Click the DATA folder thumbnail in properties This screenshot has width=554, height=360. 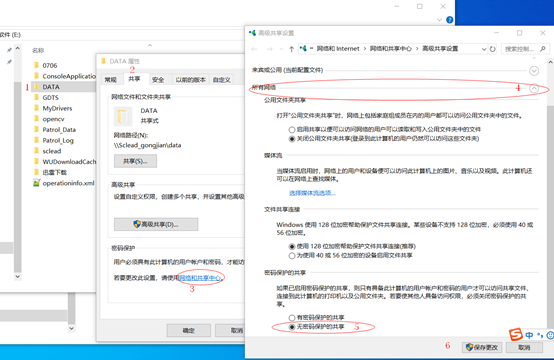coord(123,116)
